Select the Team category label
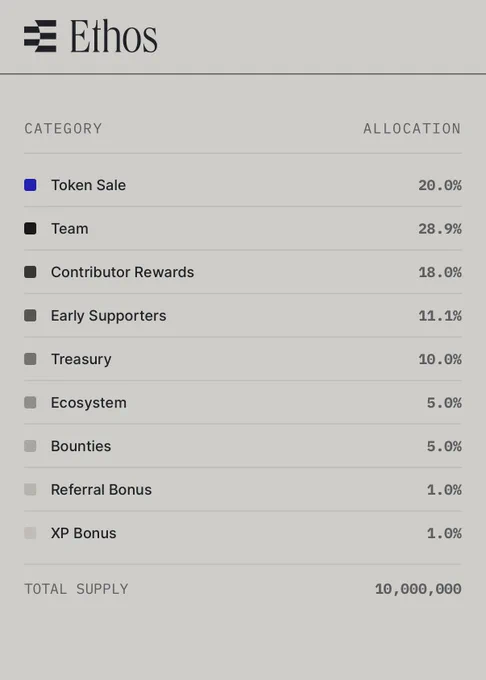Viewport: 486px width, 680px height. click(x=70, y=229)
